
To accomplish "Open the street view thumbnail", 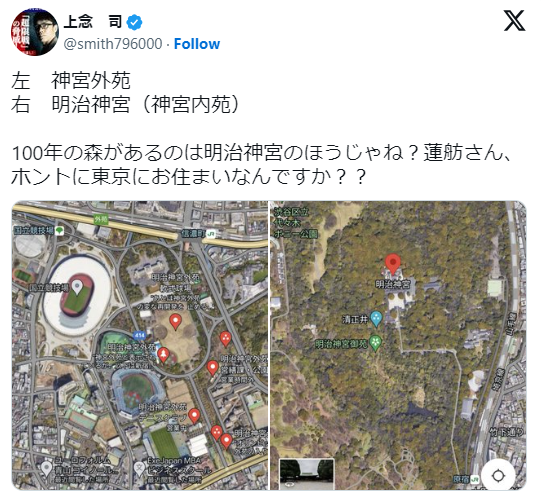I will click(x=306, y=474).
